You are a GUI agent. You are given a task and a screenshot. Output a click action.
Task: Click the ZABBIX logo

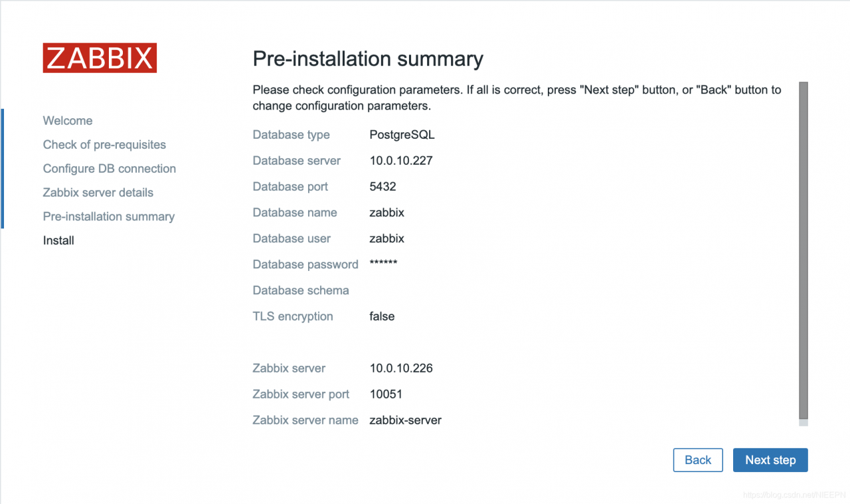[100, 58]
